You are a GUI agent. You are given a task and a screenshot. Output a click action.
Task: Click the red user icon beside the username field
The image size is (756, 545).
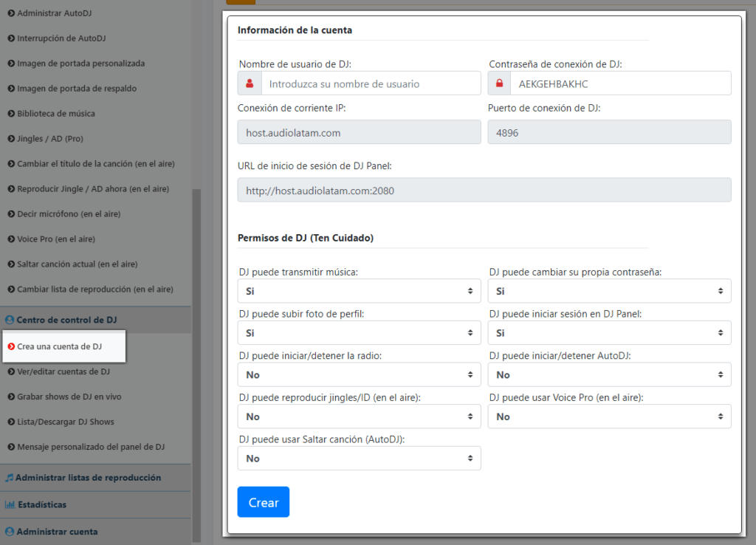coord(250,83)
